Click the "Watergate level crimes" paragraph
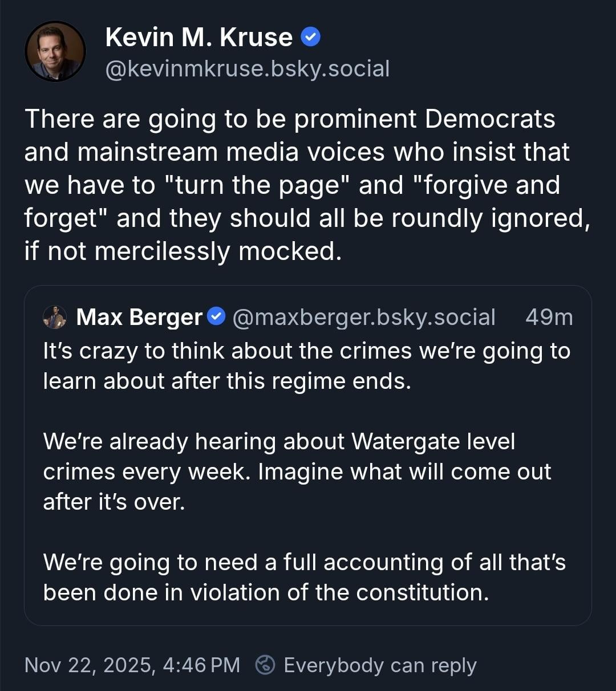Viewport: 616px width, 691px height. click(297, 471)
